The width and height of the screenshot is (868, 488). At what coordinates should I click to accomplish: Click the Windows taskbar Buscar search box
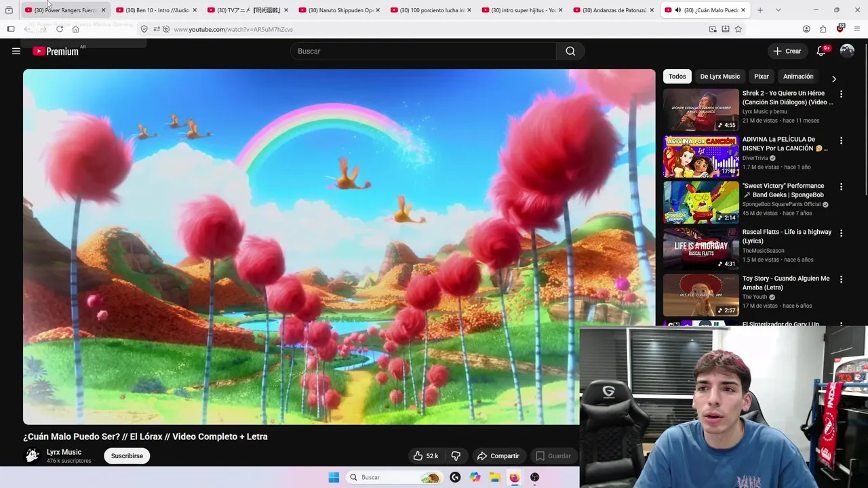[395, 477]
